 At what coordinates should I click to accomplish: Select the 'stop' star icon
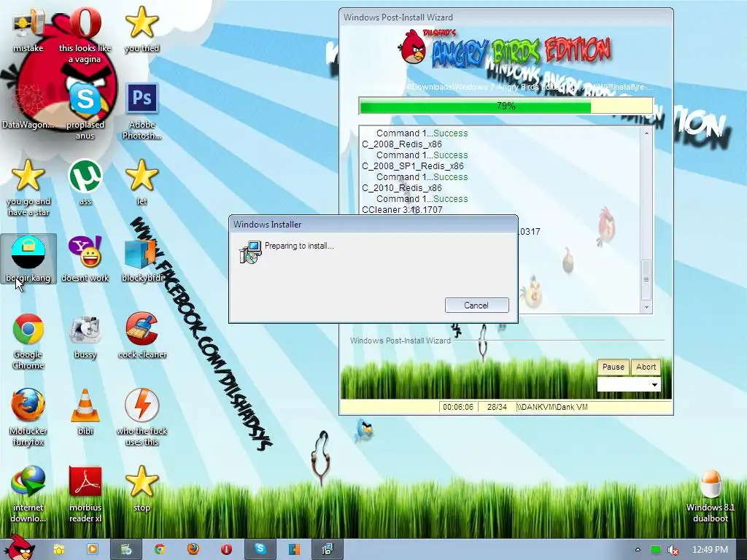[x=142, y=489]
